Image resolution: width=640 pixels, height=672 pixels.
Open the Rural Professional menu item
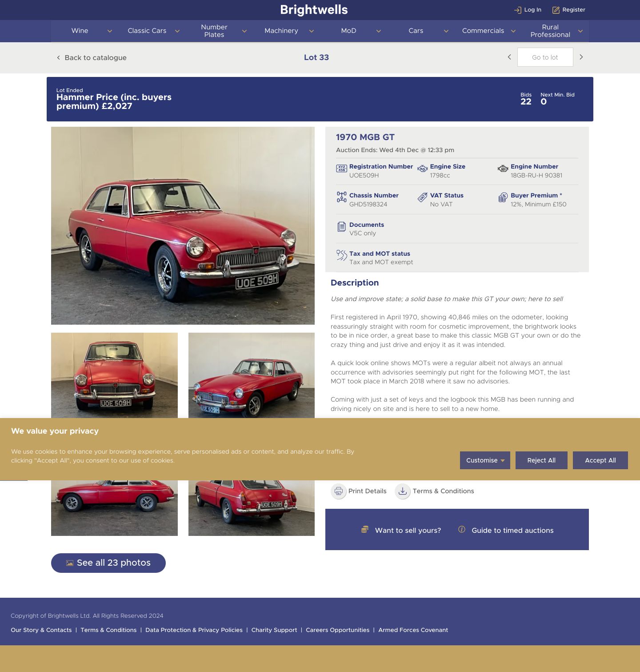[x=550, y=31]
